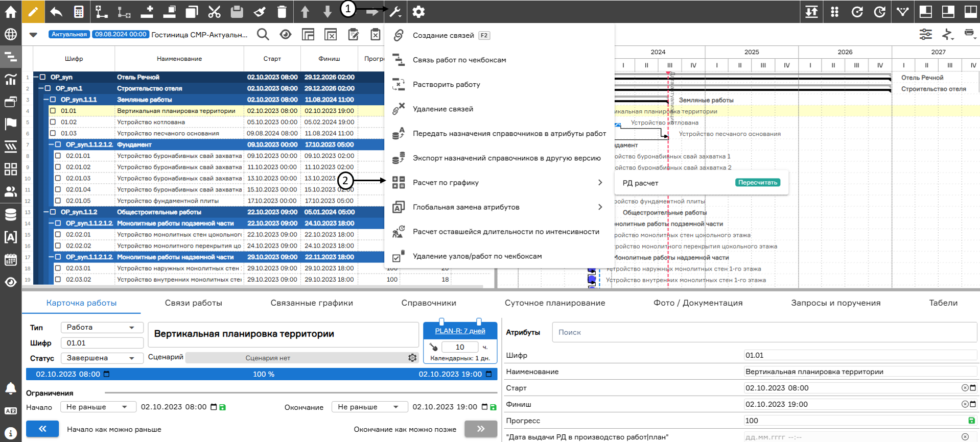Click the trash delete icon in top toolbar
The width and height of the screenshot is (980, 442).
click(282, 12)
